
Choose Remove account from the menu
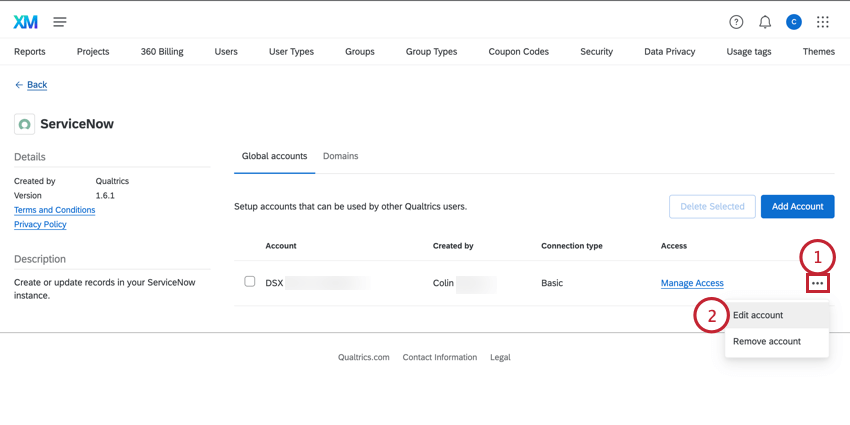click(776, 342)
